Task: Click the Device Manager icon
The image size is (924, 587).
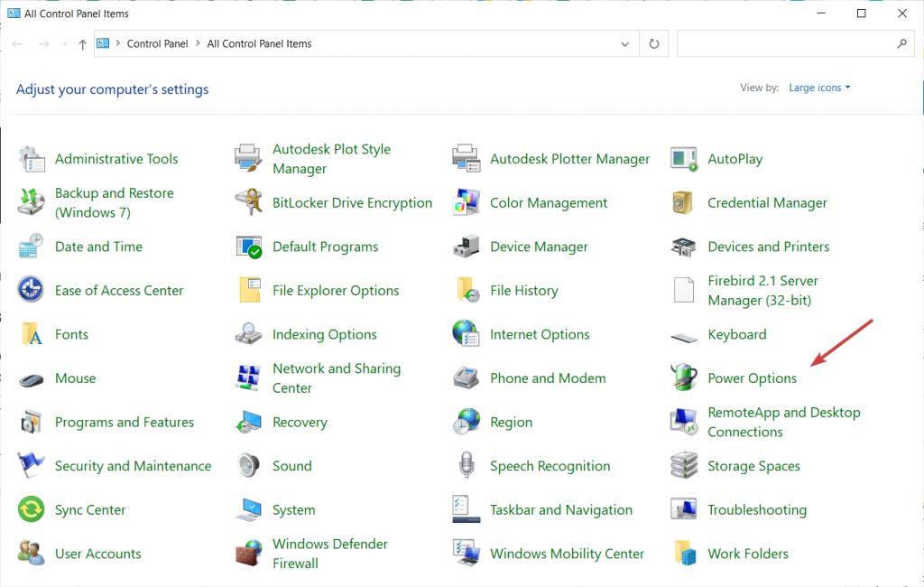Action: 467,247
